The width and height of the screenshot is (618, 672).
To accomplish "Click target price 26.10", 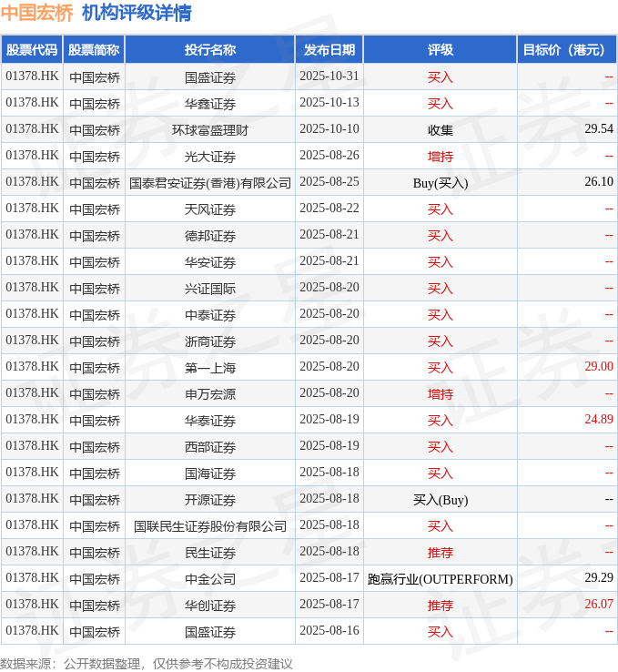I will pyautogui.click(x=599, y=182).
